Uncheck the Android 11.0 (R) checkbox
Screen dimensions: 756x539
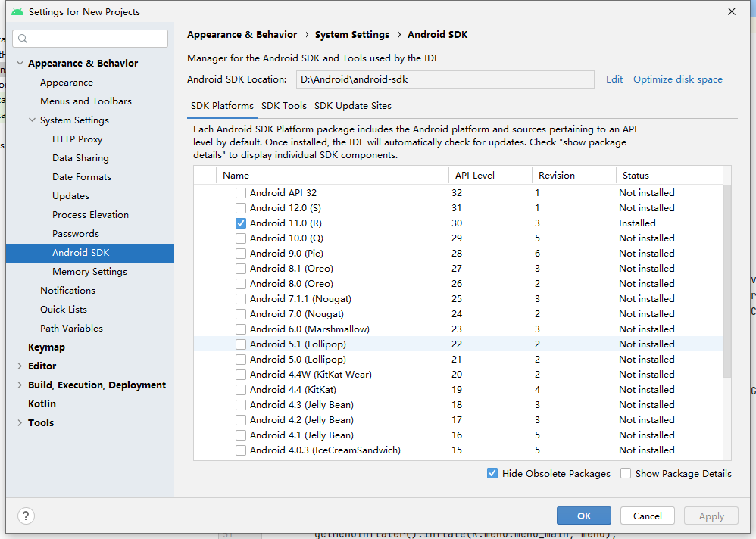click(x=241, y=223)
